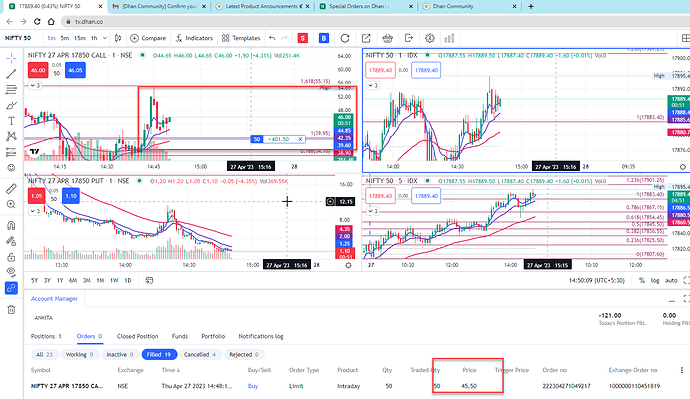Toggle the hide all drawings eye icon
Viewport: 690px width, 399px height.
11,272
